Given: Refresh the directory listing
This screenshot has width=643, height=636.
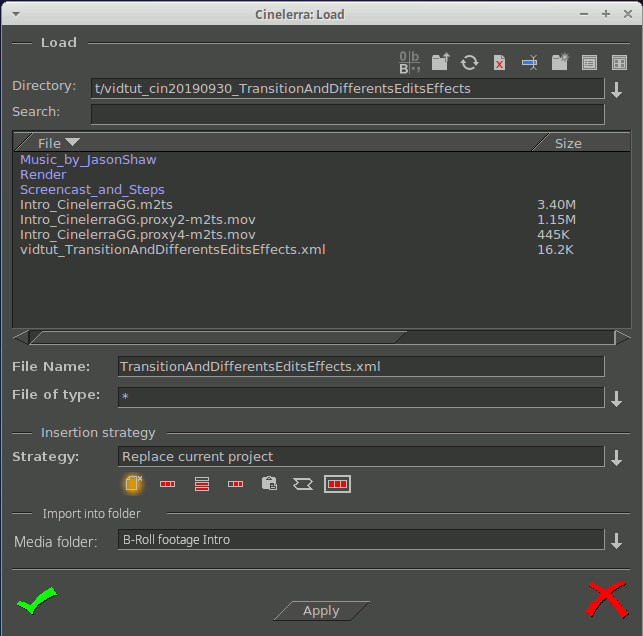Looking at the screenshot, I should coord(469,62).
